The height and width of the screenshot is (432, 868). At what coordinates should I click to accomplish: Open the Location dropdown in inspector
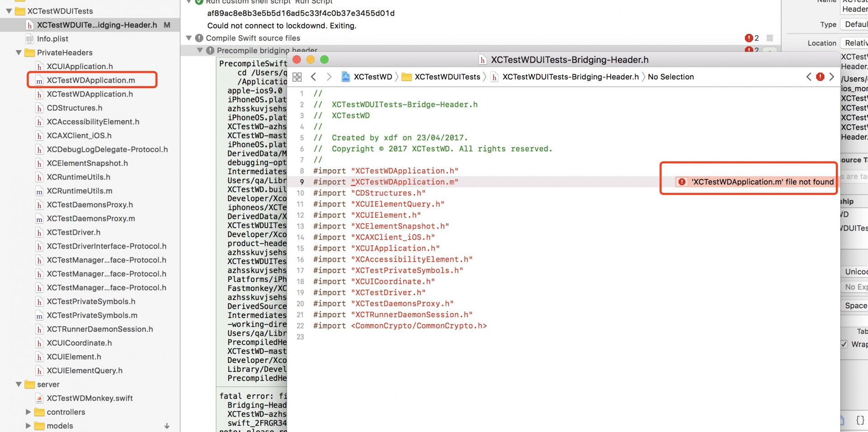coord(854,43)
